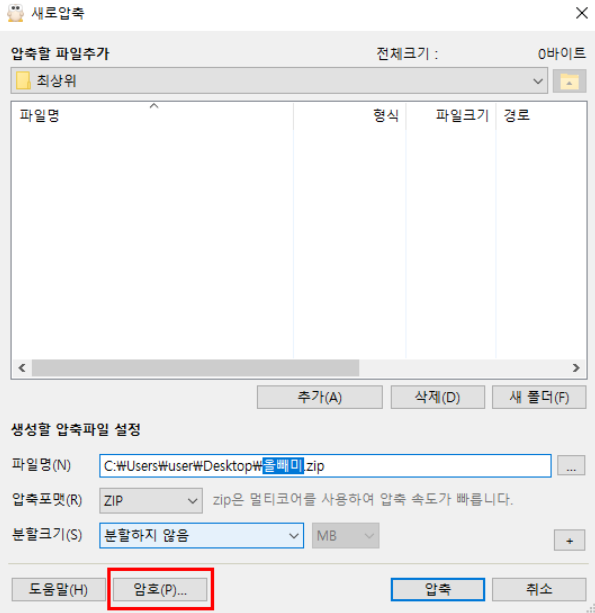Open the MB unit dropdown
This screenshot has width=595, height=613.
point(346,536)
